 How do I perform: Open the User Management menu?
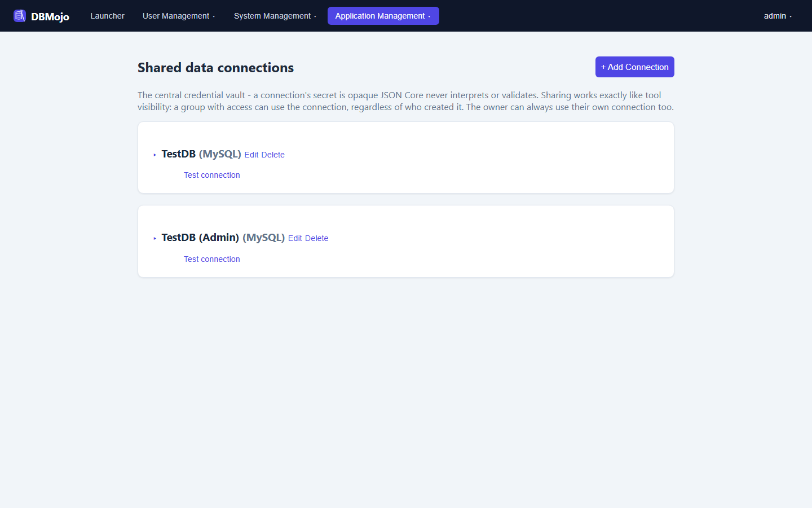point(179,16)
